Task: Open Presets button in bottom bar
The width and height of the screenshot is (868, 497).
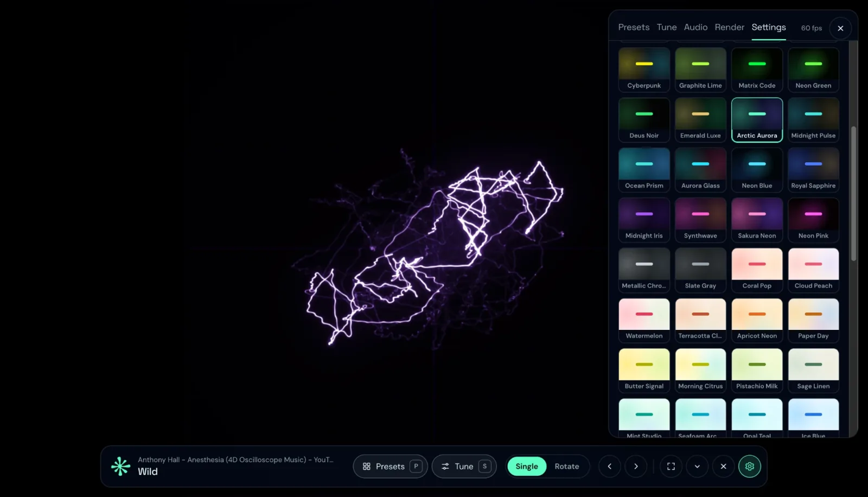Action: 390,466
